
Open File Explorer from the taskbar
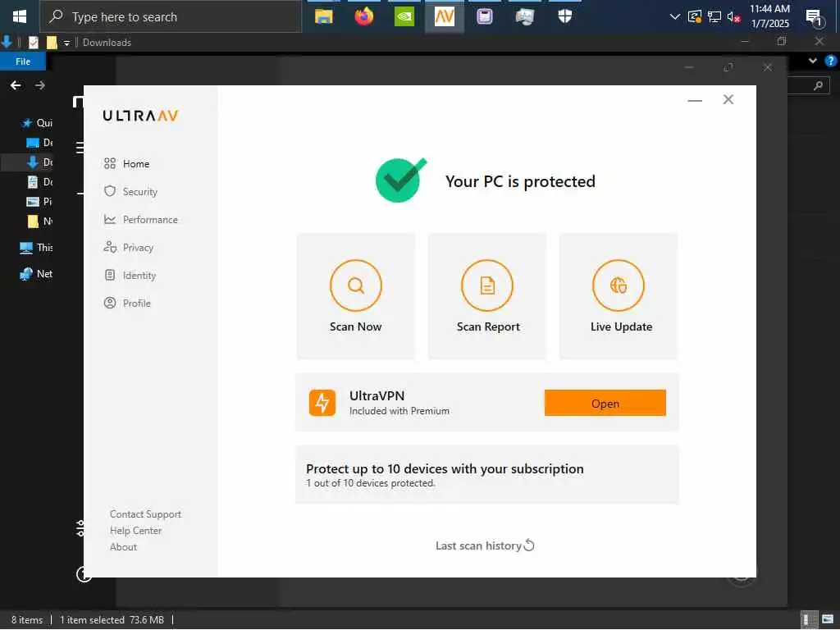(x=323, y=16)
